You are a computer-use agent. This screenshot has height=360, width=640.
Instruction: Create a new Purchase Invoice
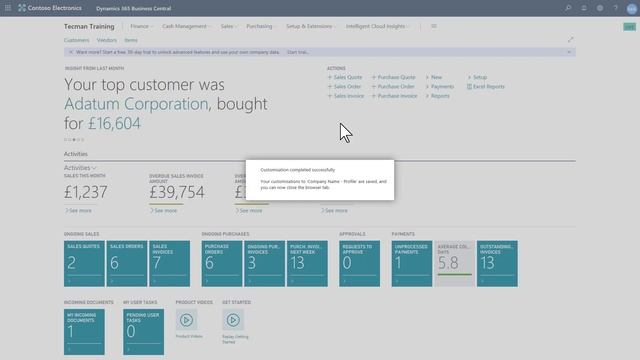pyautogui.click(x=394, y=96)
